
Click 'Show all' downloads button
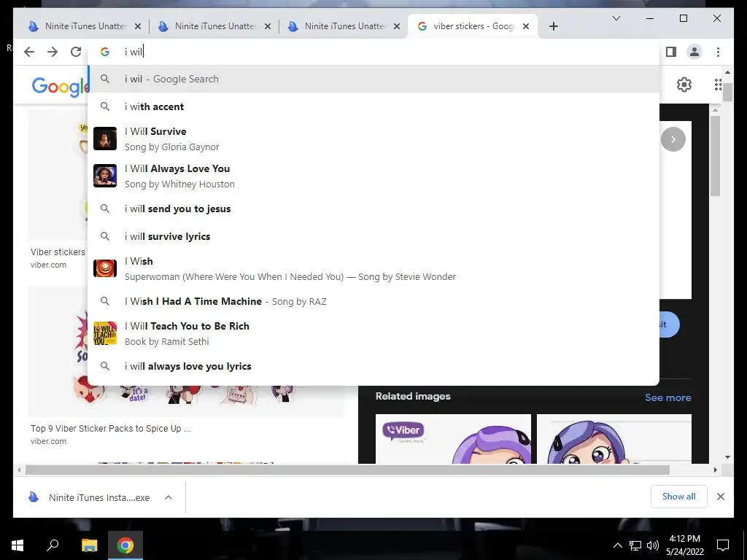tap(679, 497)
